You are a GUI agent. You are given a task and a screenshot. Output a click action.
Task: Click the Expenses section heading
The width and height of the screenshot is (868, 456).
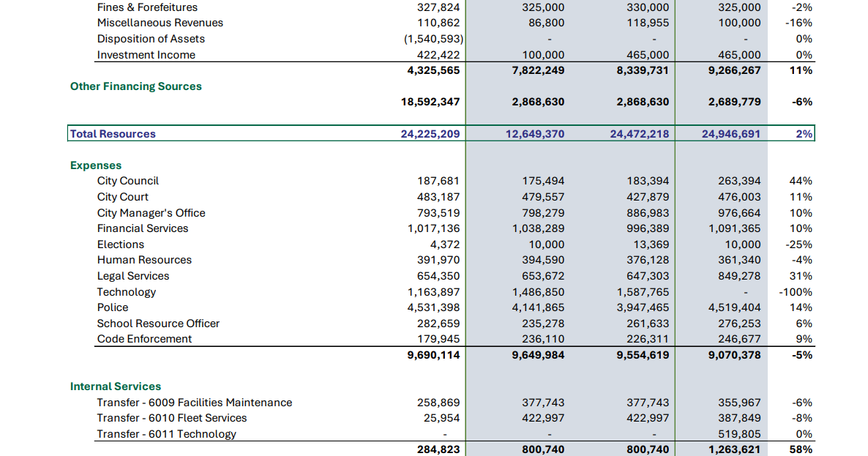[96, 165]
